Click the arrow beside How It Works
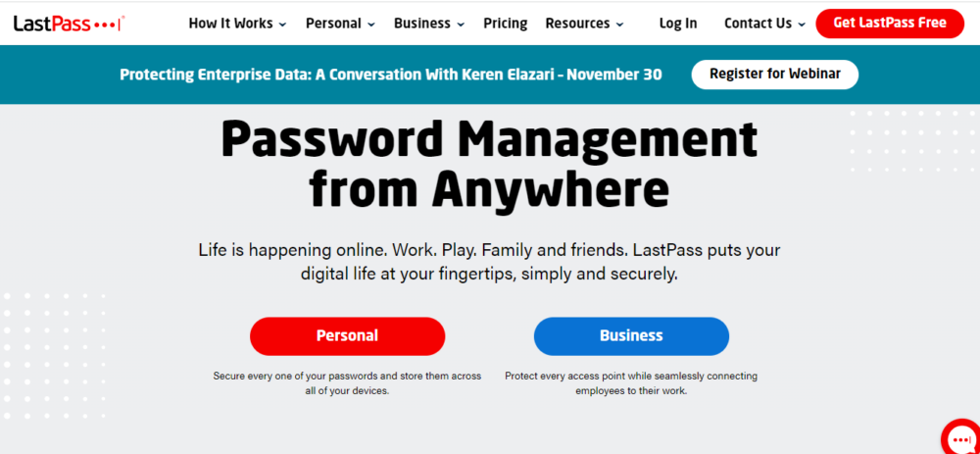The width and height of the screenshot is (980, 454). click(282, 25)
